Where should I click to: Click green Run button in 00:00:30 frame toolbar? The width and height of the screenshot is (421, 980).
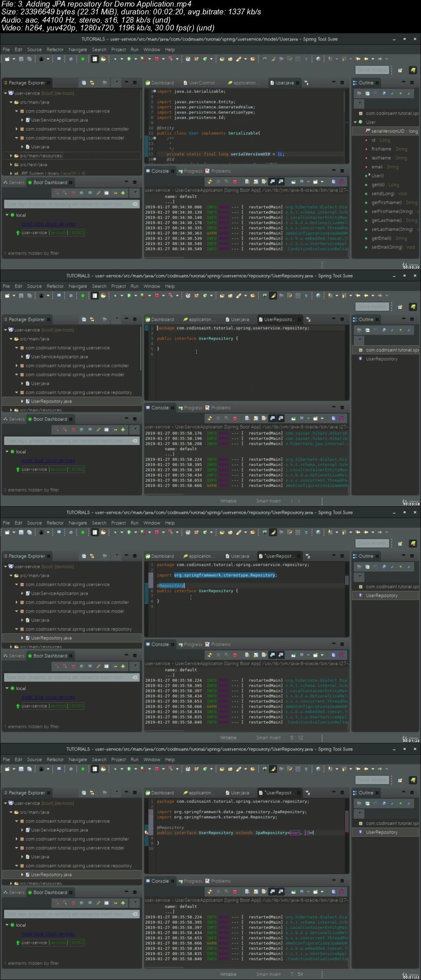click(129, 59)
